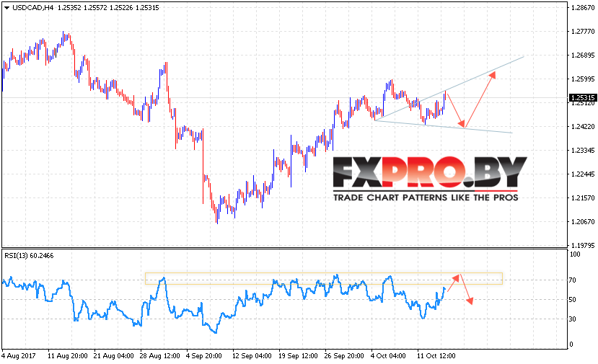Click the RSI(13) 60.2466 indicator label

29,256
